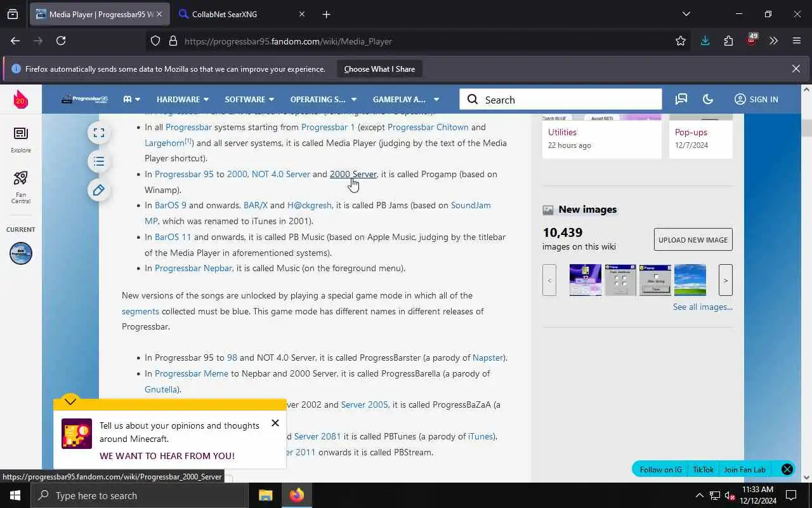The image size is (812, 508).
Task: Open the Fandom home logo
Action: [20, 99]
